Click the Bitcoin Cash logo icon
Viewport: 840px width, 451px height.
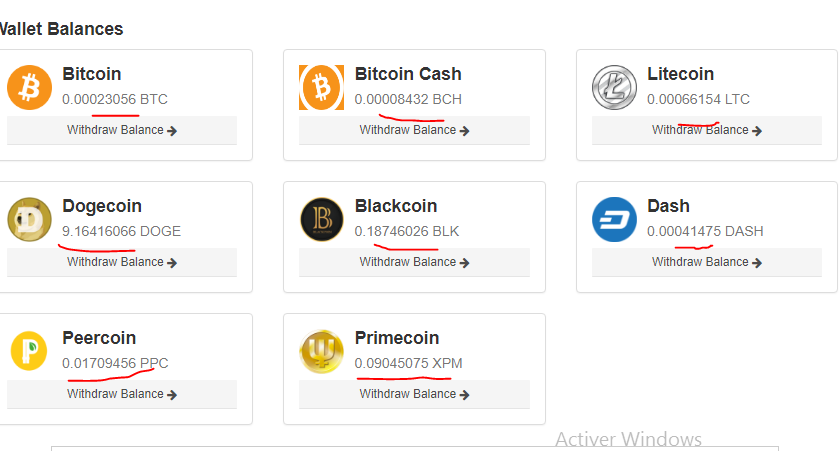[x=321, y=87]
